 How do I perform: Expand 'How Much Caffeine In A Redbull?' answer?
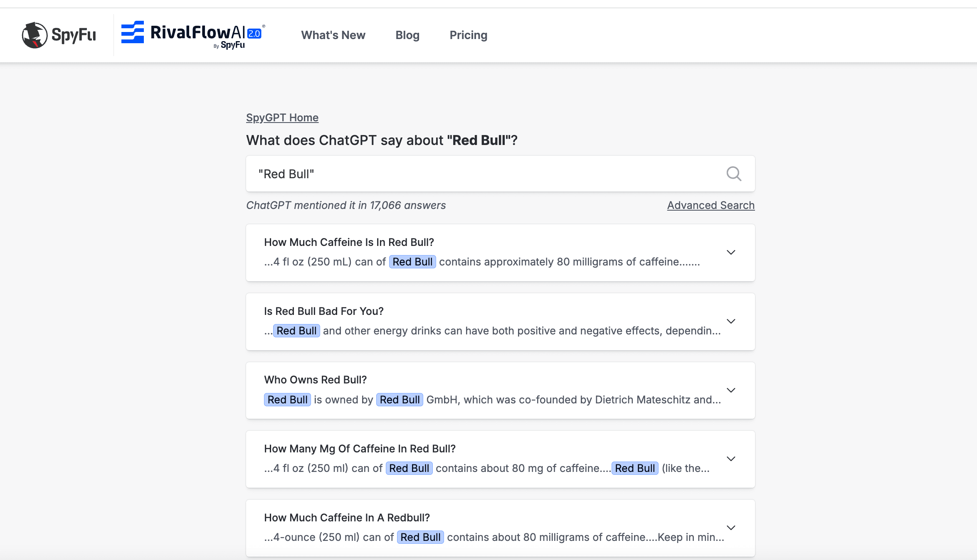point(731,528)
